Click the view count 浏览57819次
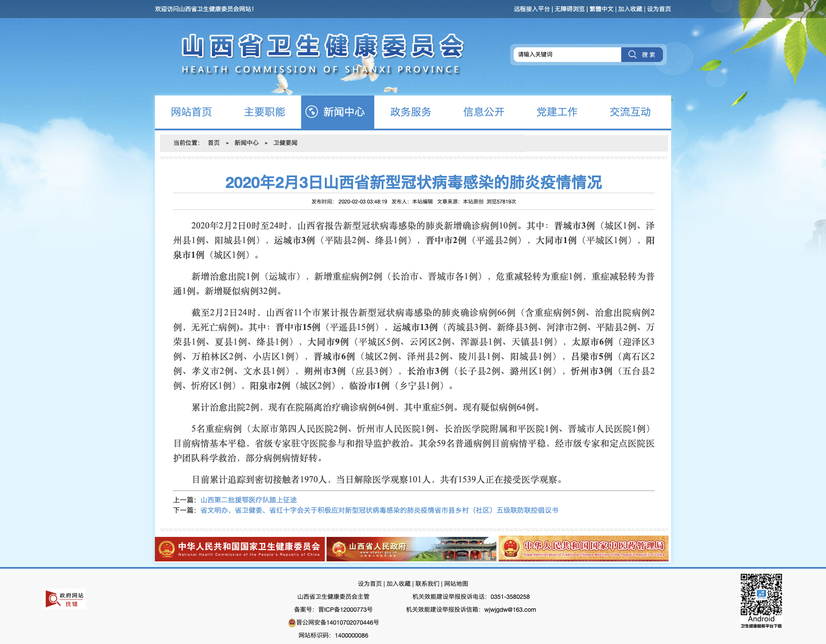 coord(501,201)
